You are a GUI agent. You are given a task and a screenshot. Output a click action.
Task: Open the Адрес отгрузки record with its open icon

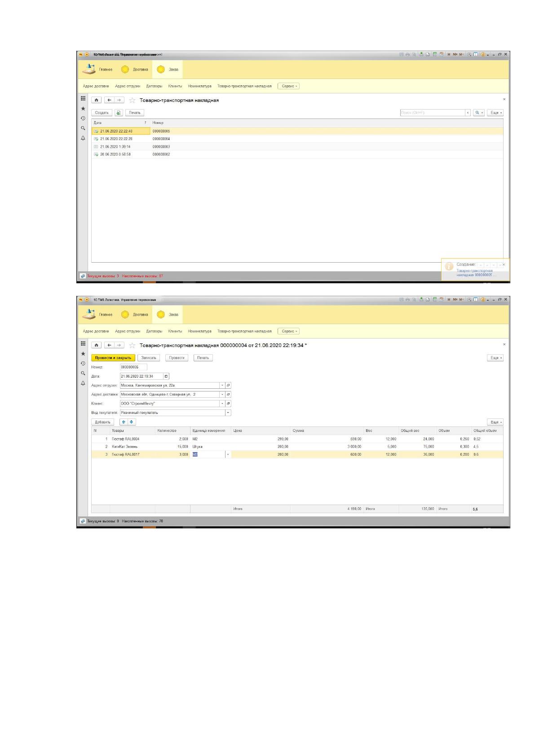click(x=228, y=385)
